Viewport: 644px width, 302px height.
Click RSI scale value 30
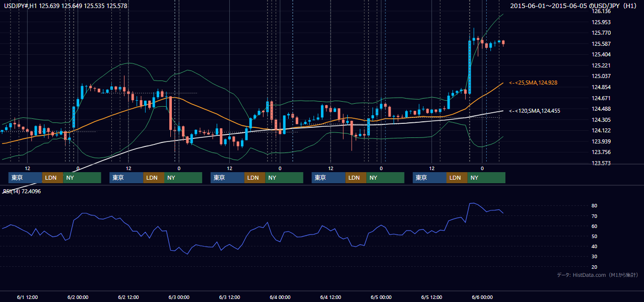click(x=595, y=256)
